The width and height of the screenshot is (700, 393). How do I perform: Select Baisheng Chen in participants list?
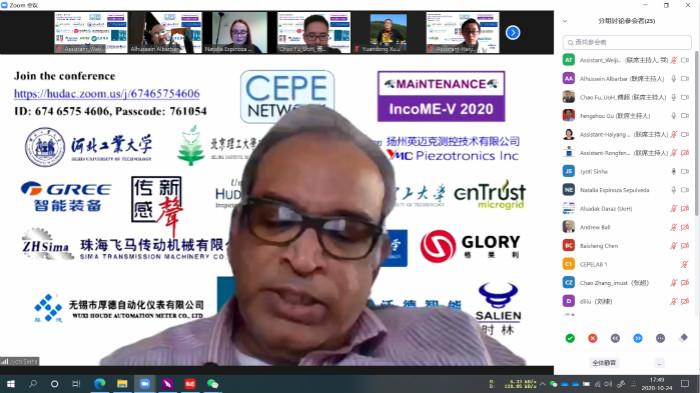[x=627, y=246]
